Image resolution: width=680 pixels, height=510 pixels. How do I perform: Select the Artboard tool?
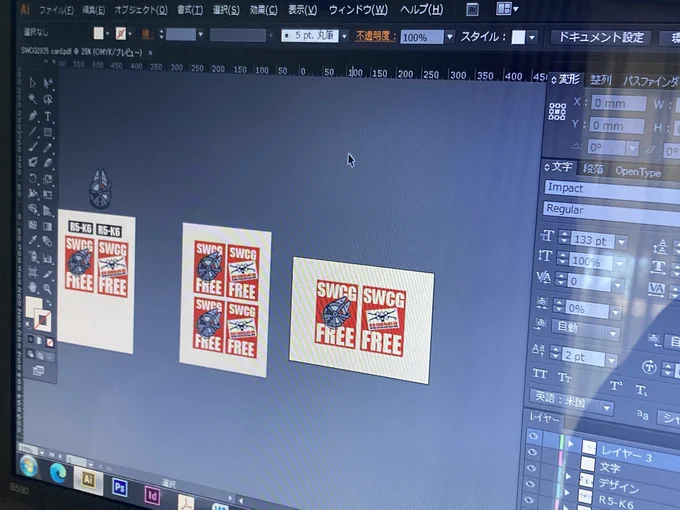33,272
